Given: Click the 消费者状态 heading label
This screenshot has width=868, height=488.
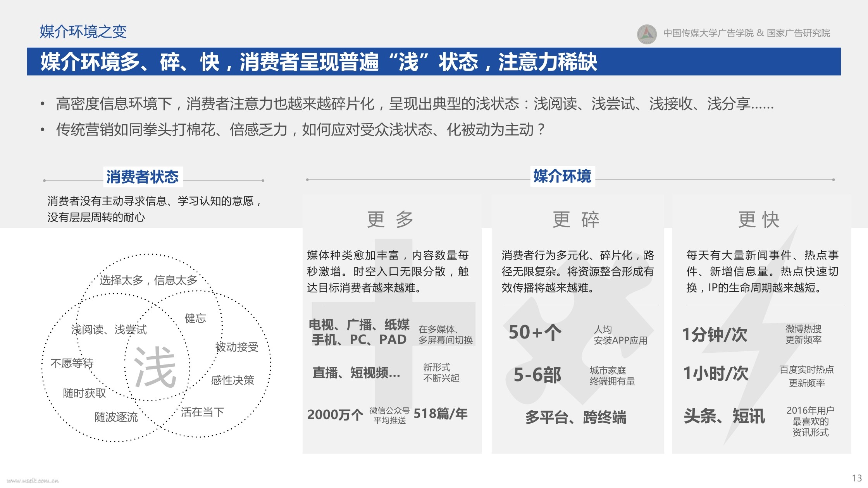Looking at the screenshot, I should 143,177.
